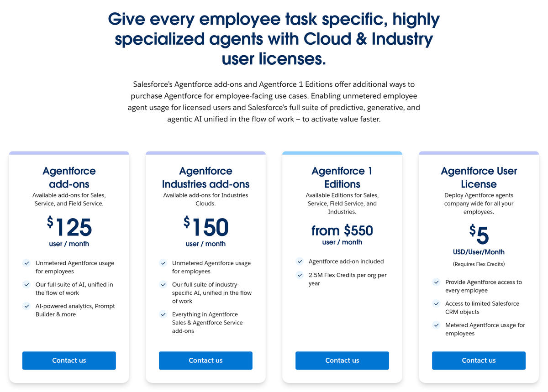Click the 'from $550' price
This screenshot has height=392, width=548.
tap(342, 230)
